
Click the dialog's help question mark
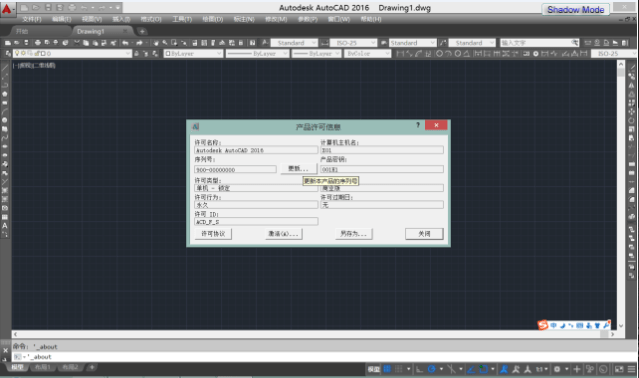tap(418, 125)
